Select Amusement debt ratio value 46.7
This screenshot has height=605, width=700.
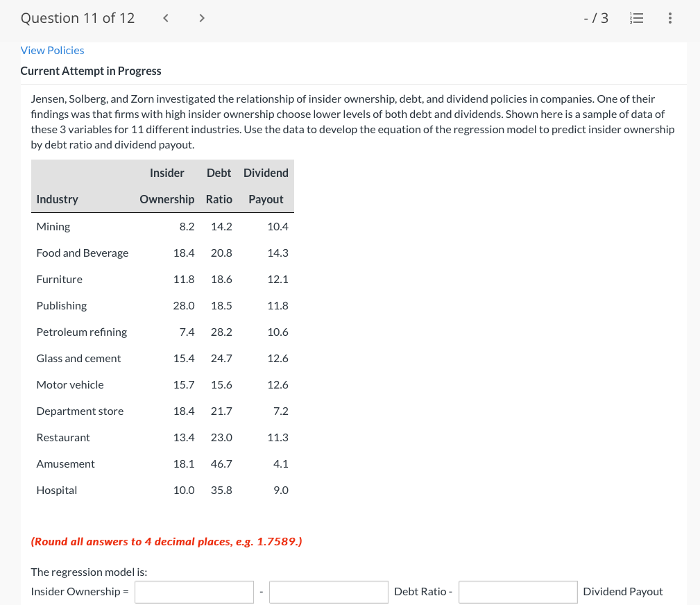(x=221, y=463)
